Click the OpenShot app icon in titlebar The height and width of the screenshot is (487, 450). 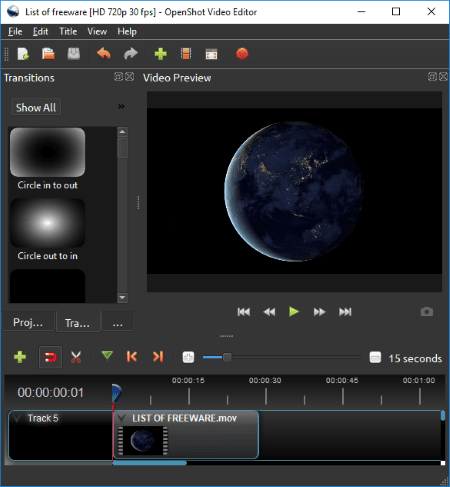click(x=13, y=12)
